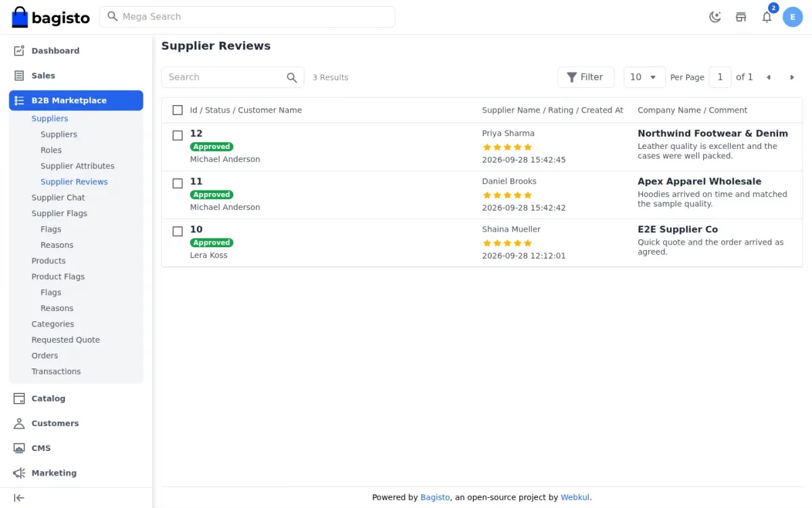Focus the reviews Search field
Image resolution: width=812 pixels, height=508 pixels.
(232, 77)
